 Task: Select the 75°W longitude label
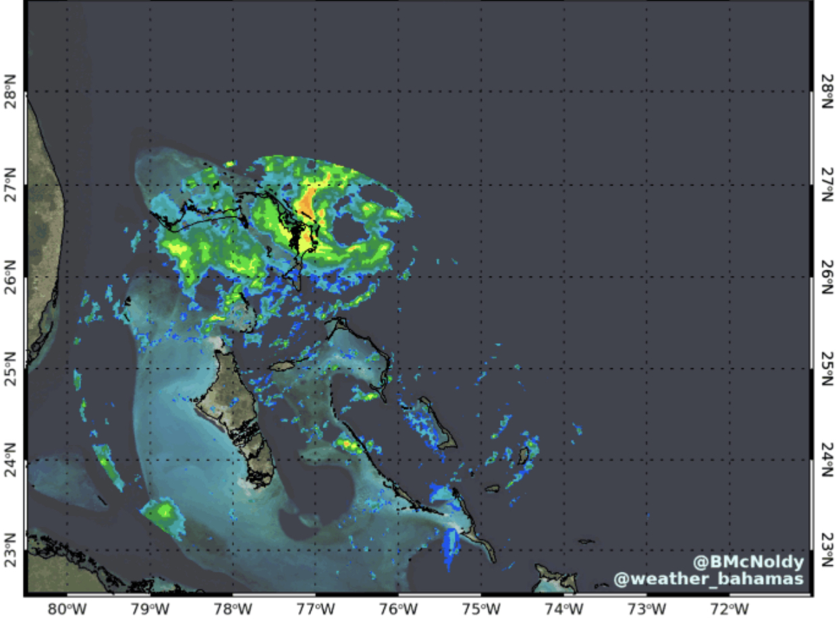tap(481, 610)
